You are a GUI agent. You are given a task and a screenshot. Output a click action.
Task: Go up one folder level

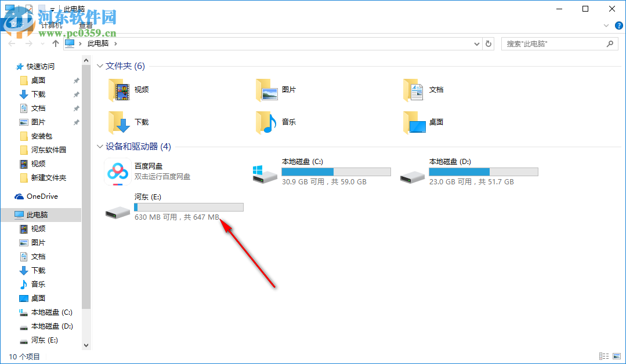coord(56,43)
